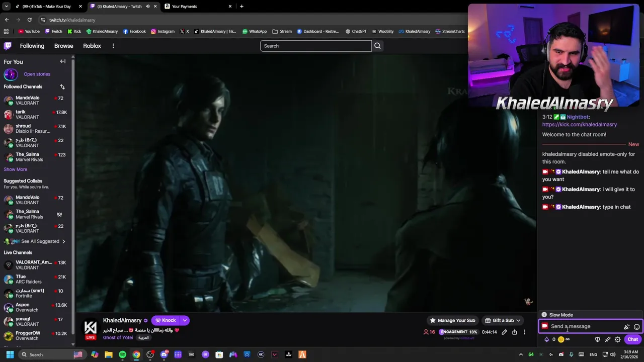Open shroud followed channel
Viewport: 644px width, 362px height.
pos(35,129)
